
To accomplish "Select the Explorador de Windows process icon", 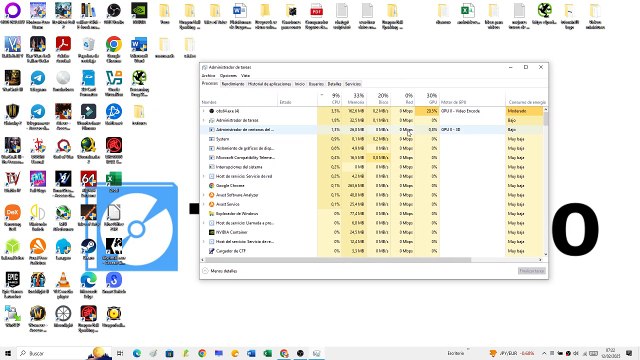I will click(x=211, y=213).
